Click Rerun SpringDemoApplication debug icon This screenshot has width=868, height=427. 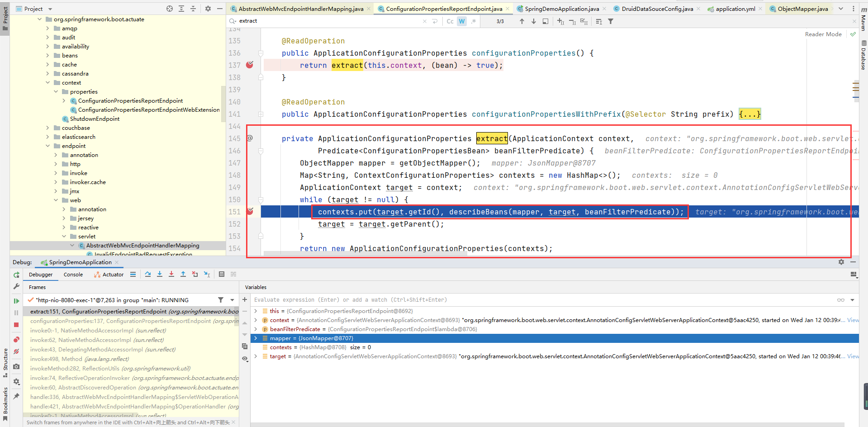click(x=16, y=275)
